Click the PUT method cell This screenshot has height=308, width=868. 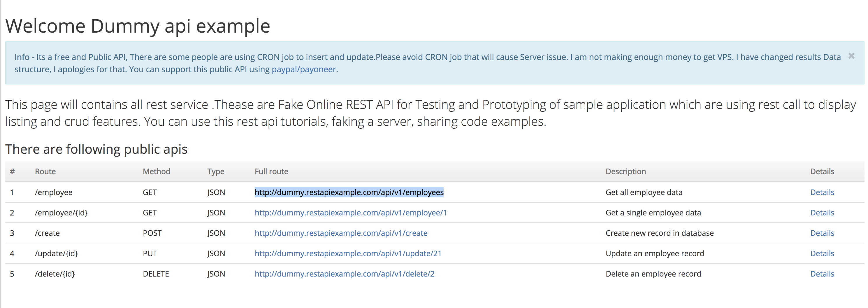coord(150,254)
